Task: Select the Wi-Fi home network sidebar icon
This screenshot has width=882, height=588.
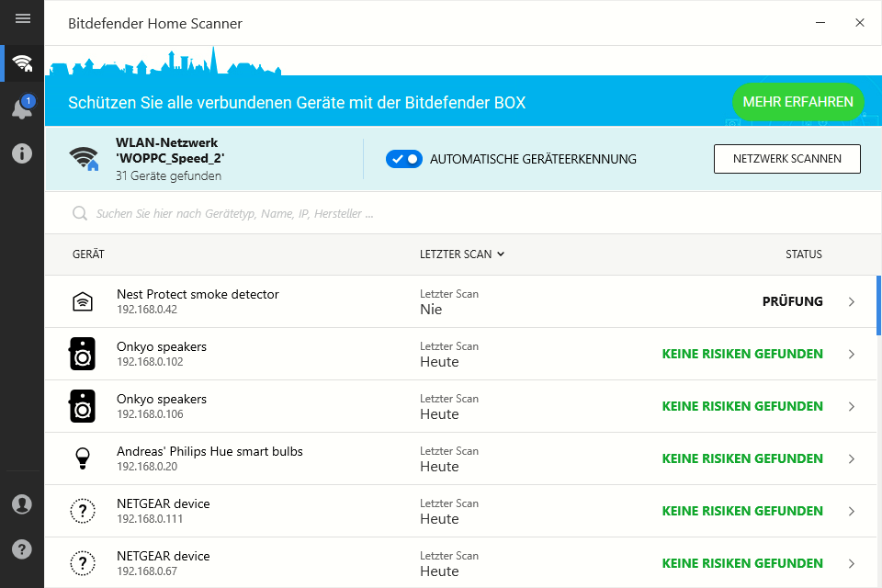Action: pos(22,63)
